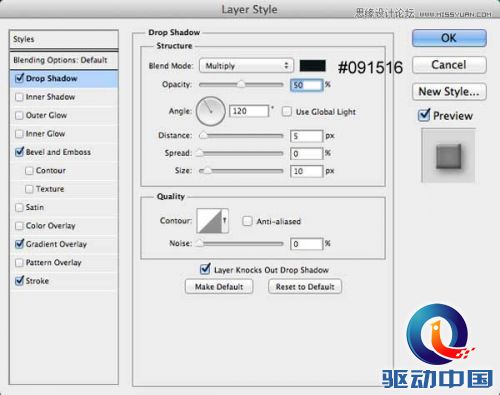Click Make Default button

pyautogui.click(x=219, y=287)
